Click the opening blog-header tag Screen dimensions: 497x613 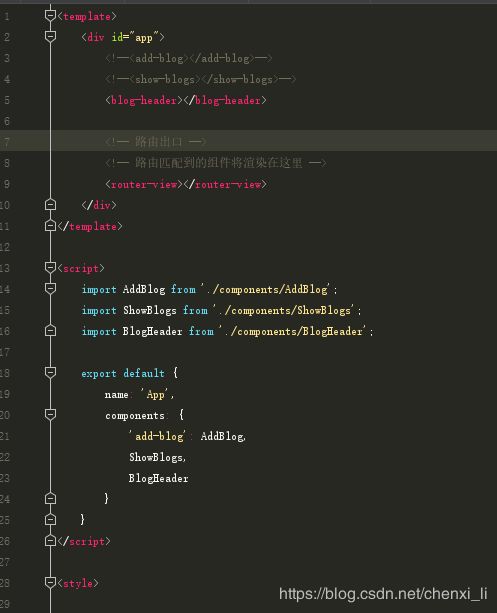coord(144,100)
